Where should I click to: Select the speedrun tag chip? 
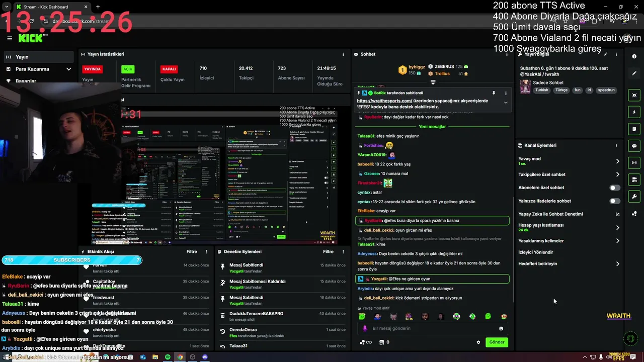[x=606, y=90]
